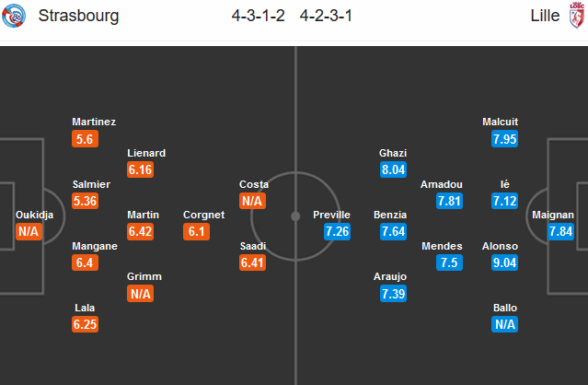Image resolution: width=588 pixels, height=385 pixels.
Task: Click the Strasbourg club crest icon
Action: coord(16,17)
